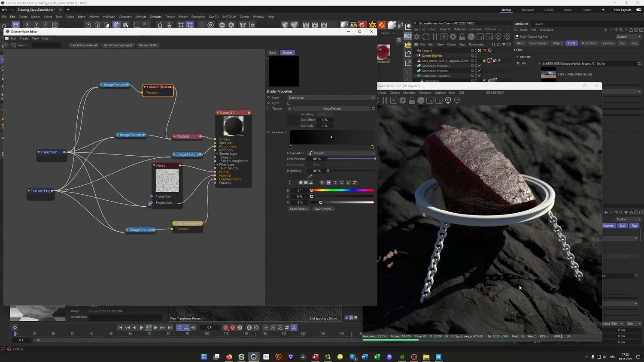This screenshot has height=362, width=644.
Task: Click the render settings gear in Live Viewer
Action: tap(403, 100)
